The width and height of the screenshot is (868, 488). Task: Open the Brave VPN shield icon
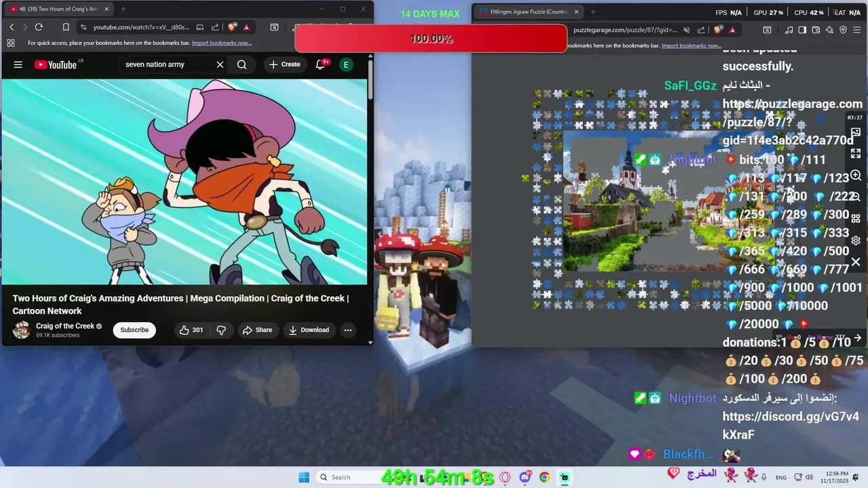tap(844, 30)
